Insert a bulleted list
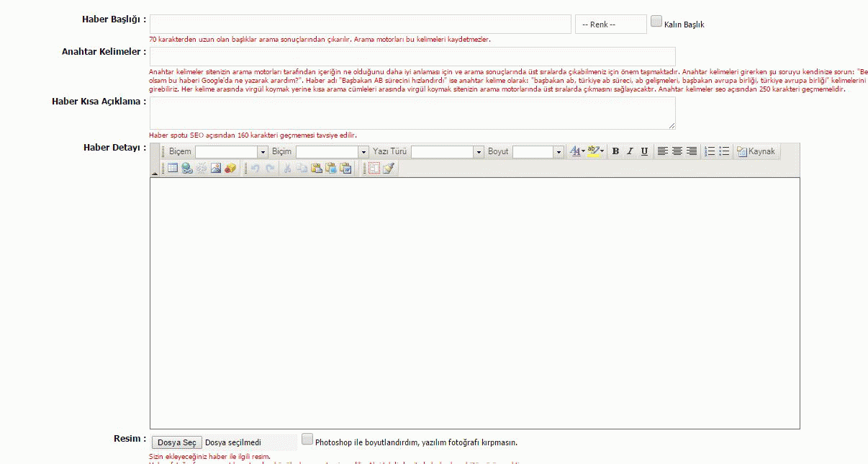This screenshot has height=464, width=868. pyautogui.click(x=724, y=151)
